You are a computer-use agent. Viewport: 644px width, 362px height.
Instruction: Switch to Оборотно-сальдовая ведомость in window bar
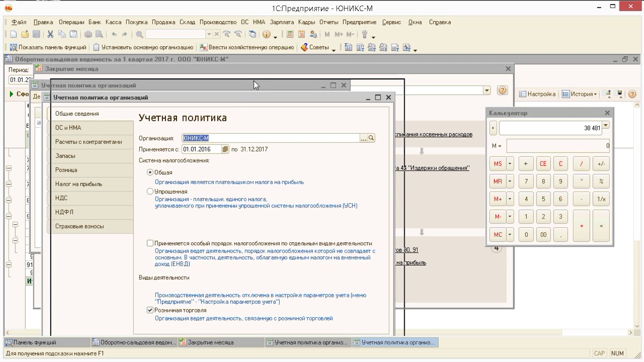pos(133,342)
